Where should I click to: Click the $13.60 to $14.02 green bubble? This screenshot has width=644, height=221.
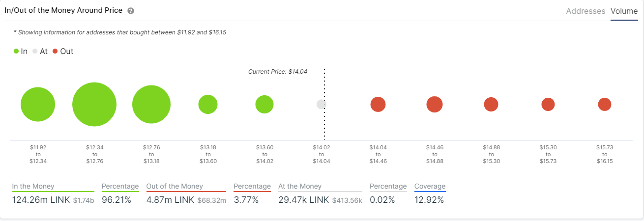click(264, 105)
